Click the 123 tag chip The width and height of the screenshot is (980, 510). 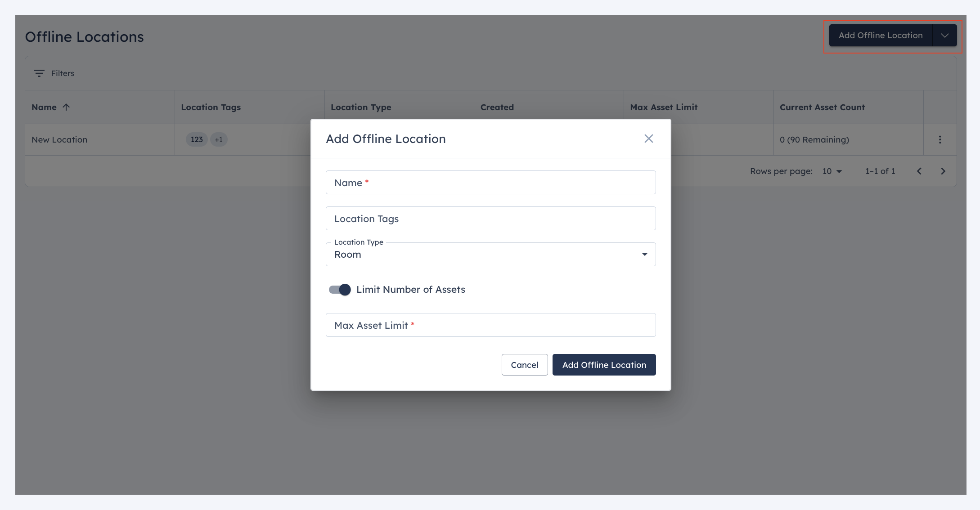pos(197,139)
